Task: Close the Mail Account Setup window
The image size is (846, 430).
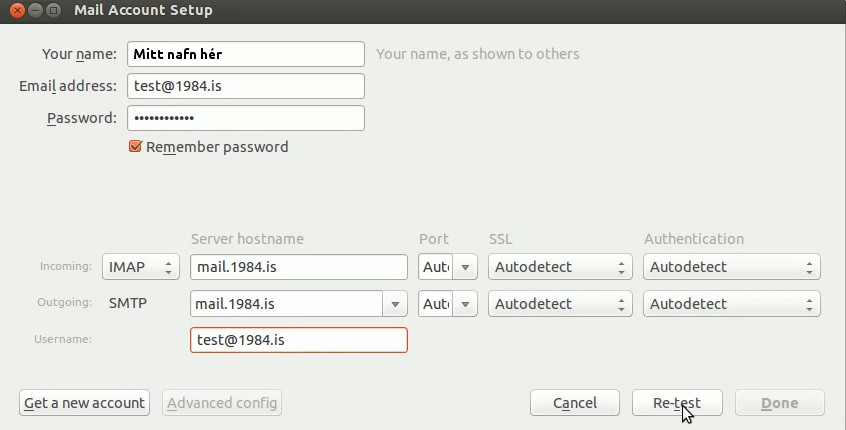Action: pyautogui.click(x=18, y=10)
